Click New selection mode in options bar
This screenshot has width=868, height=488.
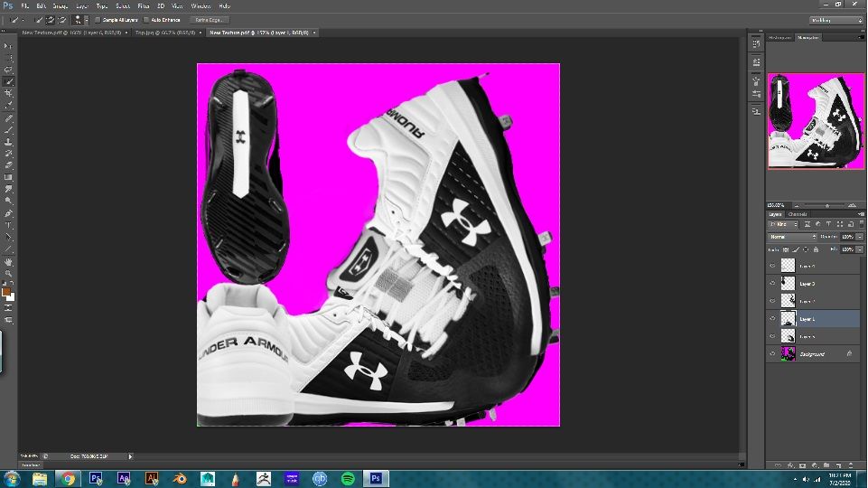(38, 20)
